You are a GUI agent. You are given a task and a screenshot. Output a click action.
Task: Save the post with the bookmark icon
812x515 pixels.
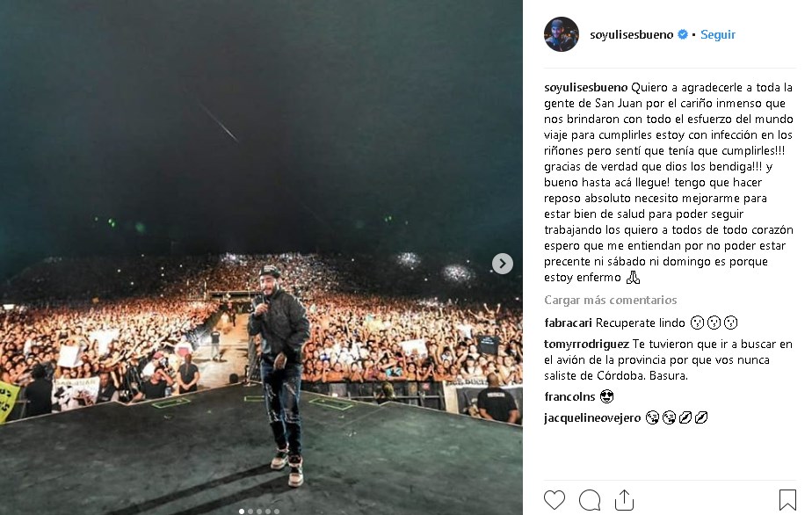click(787, 500)
